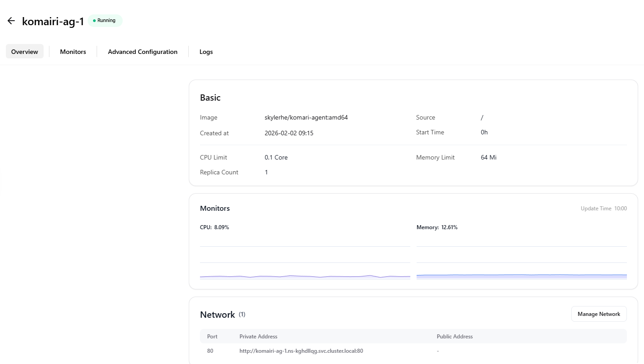Click the Basic section heading
Screen dimensions: 644x364
tap(210, 98)
